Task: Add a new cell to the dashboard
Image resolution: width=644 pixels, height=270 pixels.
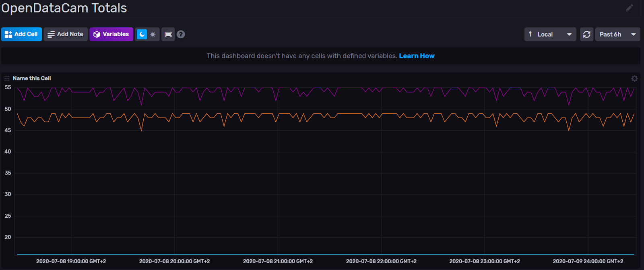Action: pyautogui.click(x=21, y=34)
